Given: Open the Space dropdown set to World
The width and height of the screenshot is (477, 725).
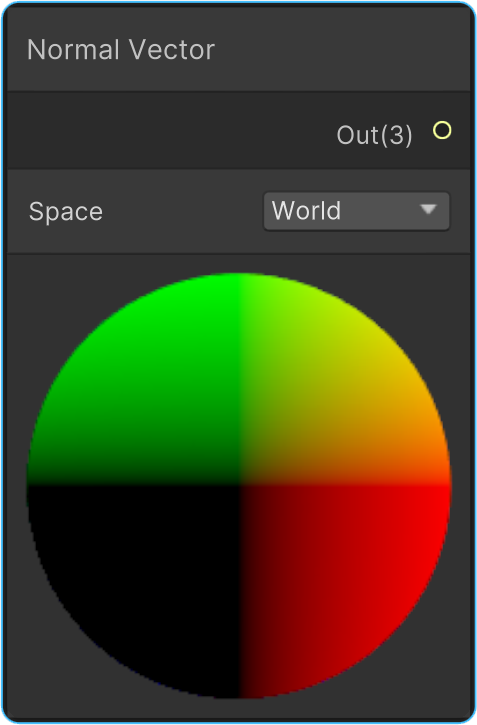Looking at the screenshot, I should [x=356, y=211].
